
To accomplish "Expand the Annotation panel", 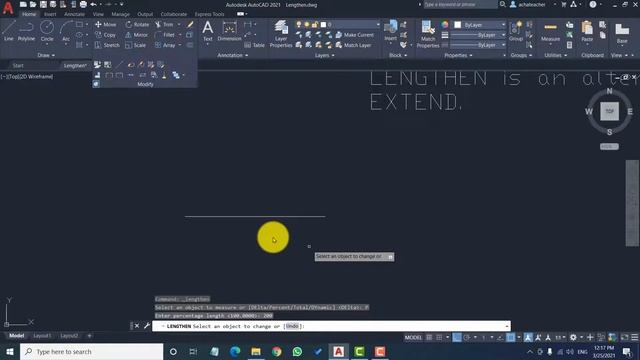I will pyautogui.click(x=232, y=55).
